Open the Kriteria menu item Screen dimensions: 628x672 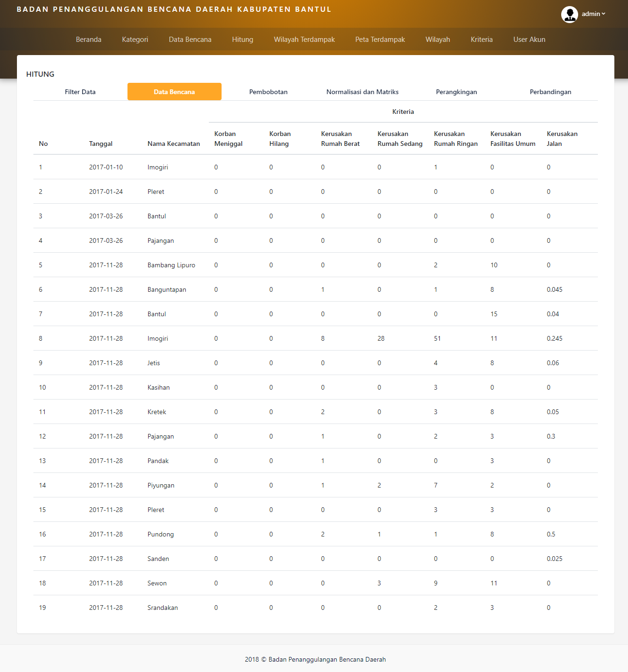(x=482, y=40)
